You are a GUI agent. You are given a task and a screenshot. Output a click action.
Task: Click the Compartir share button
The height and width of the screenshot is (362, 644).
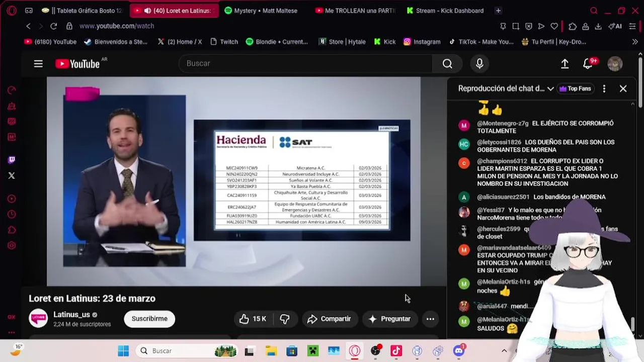[330, 319]
